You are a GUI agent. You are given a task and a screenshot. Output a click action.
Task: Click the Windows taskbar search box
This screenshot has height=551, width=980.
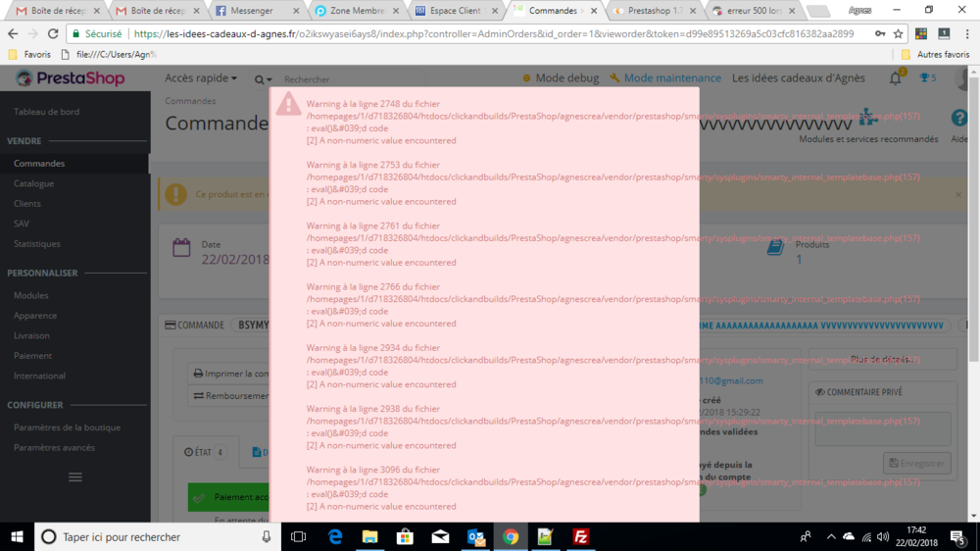coord(156,536)
